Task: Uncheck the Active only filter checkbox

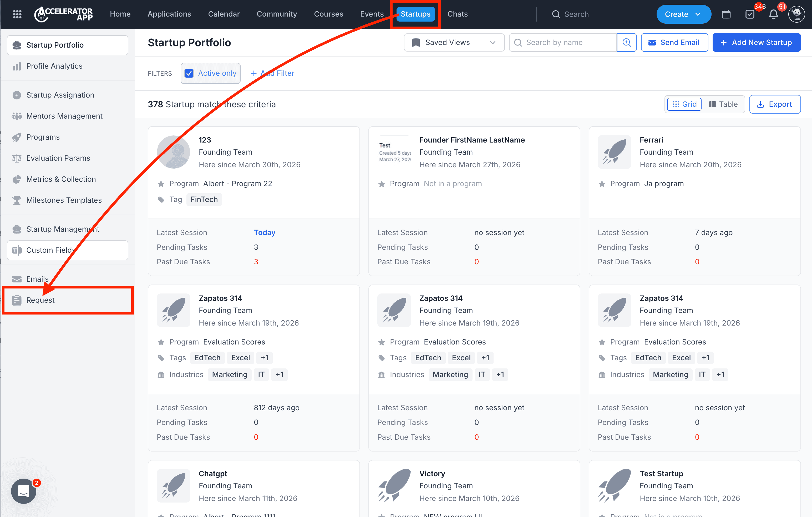Action: tap(189, 73)
